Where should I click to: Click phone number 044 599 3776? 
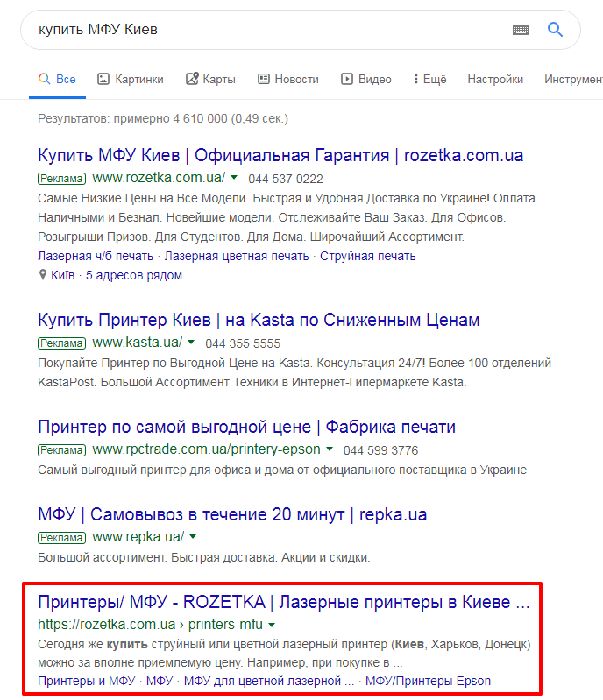(380, 450)
